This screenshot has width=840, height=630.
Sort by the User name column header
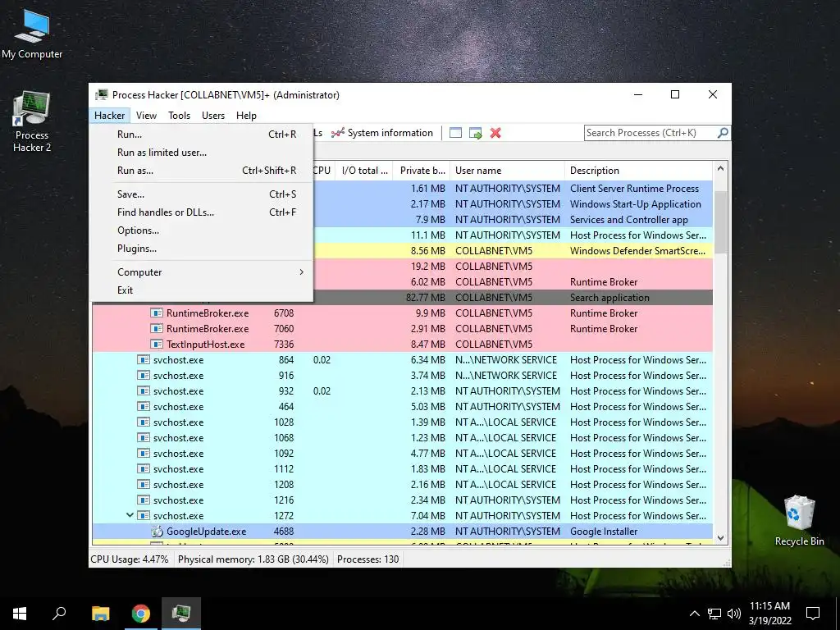[x=507, y=171]
